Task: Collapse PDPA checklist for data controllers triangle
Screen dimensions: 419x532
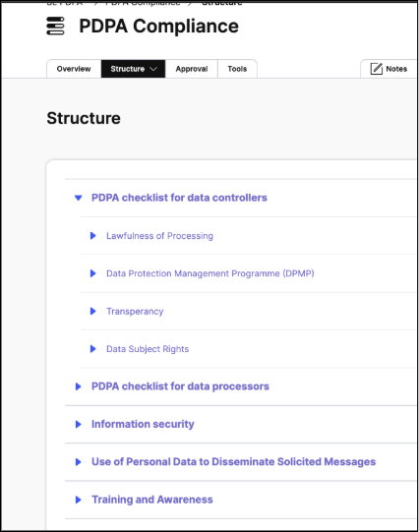Action: coord(79,198)
